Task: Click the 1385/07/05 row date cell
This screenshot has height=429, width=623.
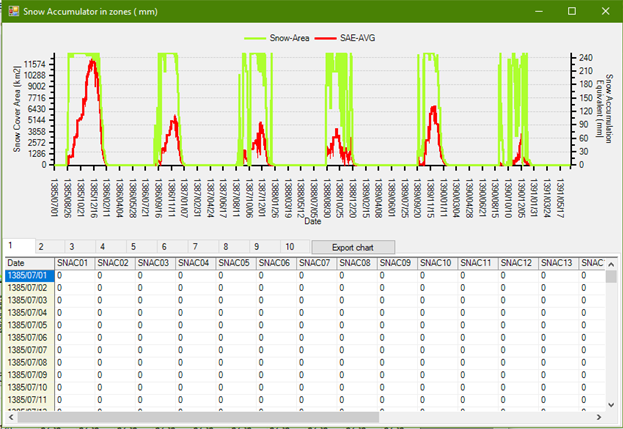Action: (28, 324)
